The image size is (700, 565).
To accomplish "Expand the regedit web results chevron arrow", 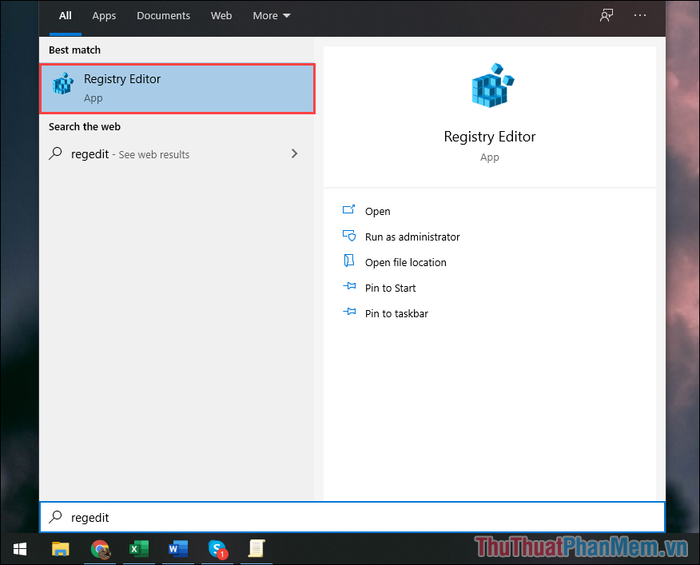I will click(294, 154).
